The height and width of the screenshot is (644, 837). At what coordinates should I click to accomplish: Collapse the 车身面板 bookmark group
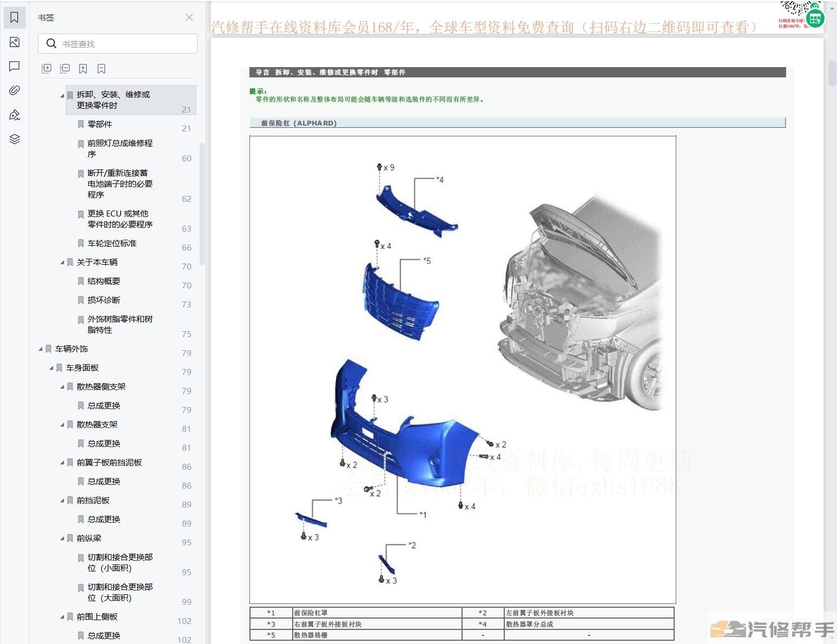tap(51, 368)
